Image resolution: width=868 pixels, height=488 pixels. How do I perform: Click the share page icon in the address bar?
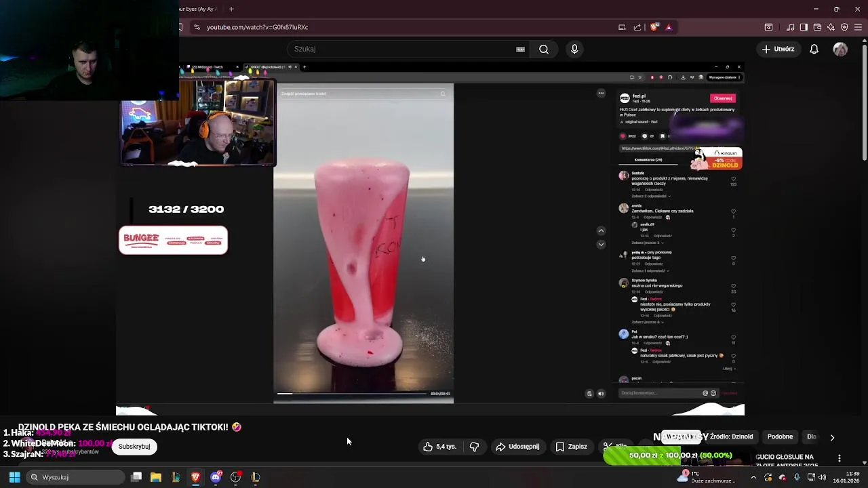[x=637, y=27]
